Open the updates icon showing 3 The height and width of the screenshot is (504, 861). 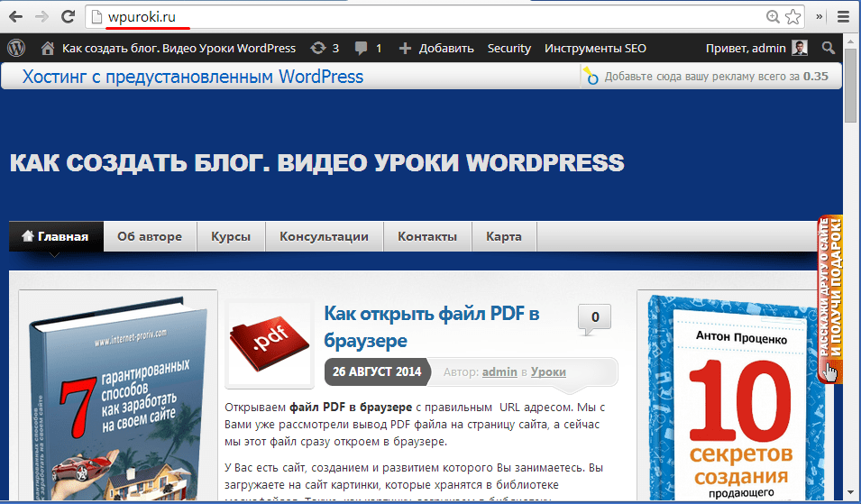[324, 48]
